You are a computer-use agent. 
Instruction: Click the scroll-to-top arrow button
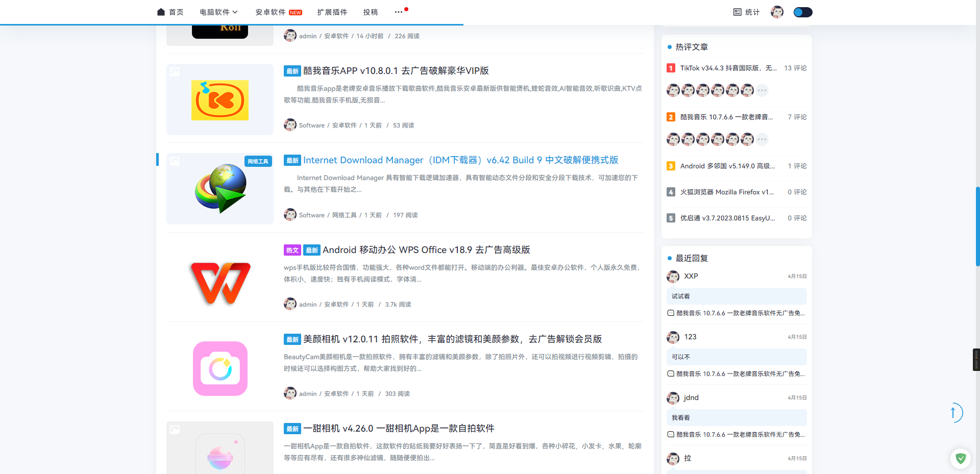click(953, 412)
